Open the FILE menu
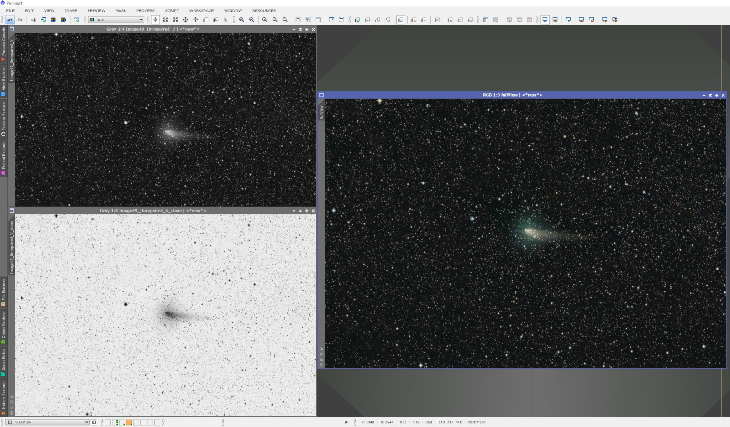Viewport: 730px width, 427px height. click(x=10, y=10)
